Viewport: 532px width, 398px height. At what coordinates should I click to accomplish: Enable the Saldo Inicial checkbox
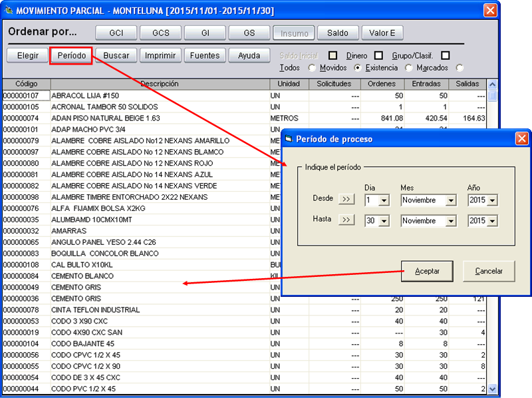(x=333, y=55)
